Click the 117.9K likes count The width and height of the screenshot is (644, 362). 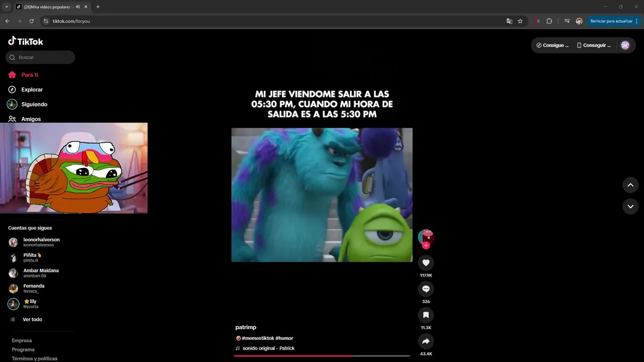pos(426,276)
